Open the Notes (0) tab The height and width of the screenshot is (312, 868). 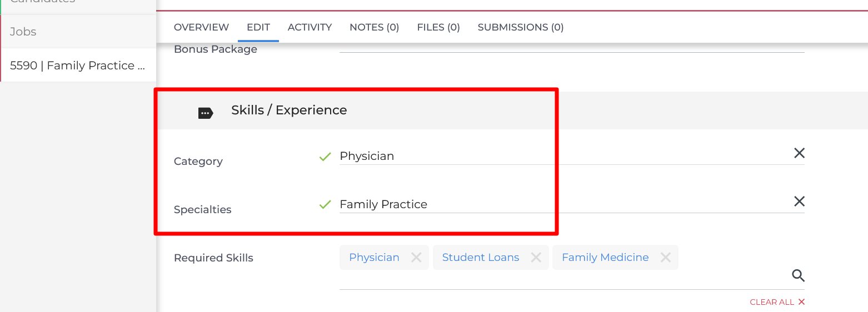(x=374, y=27)
